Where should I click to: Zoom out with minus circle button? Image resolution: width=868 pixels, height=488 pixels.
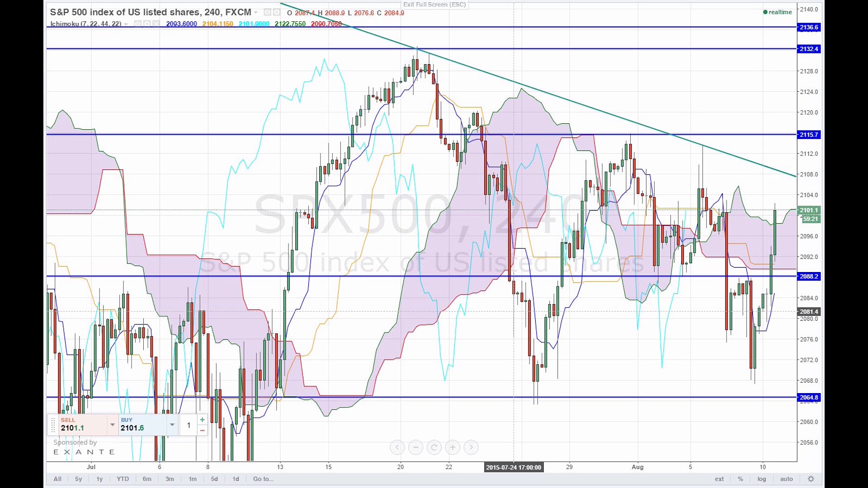pyautogui.click(x=415, y=447)
